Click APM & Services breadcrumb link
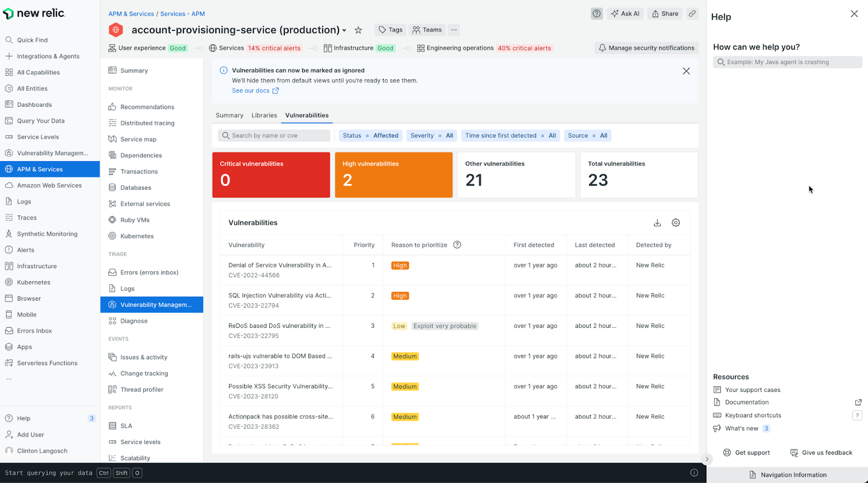 [131, 14]
